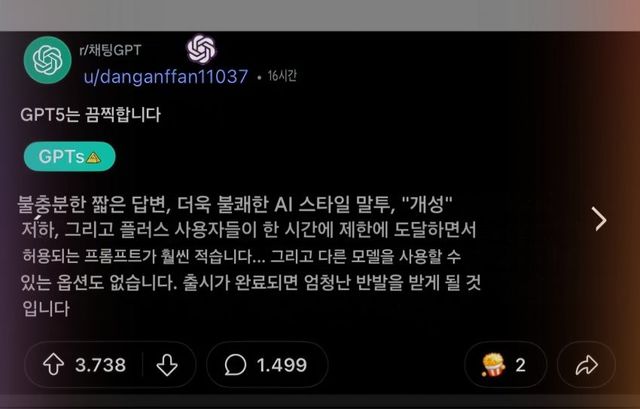The width and height of the screenshot is (640, 409).
Task: Downvote the post with the down arrow
Action: coord(167,365)
